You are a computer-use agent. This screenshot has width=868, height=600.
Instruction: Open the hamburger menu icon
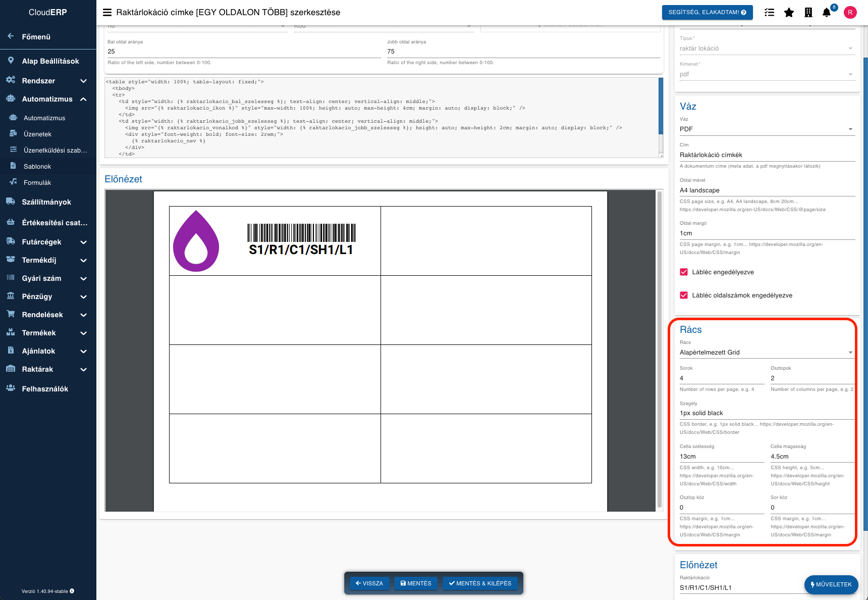click(x=107, y=13)
